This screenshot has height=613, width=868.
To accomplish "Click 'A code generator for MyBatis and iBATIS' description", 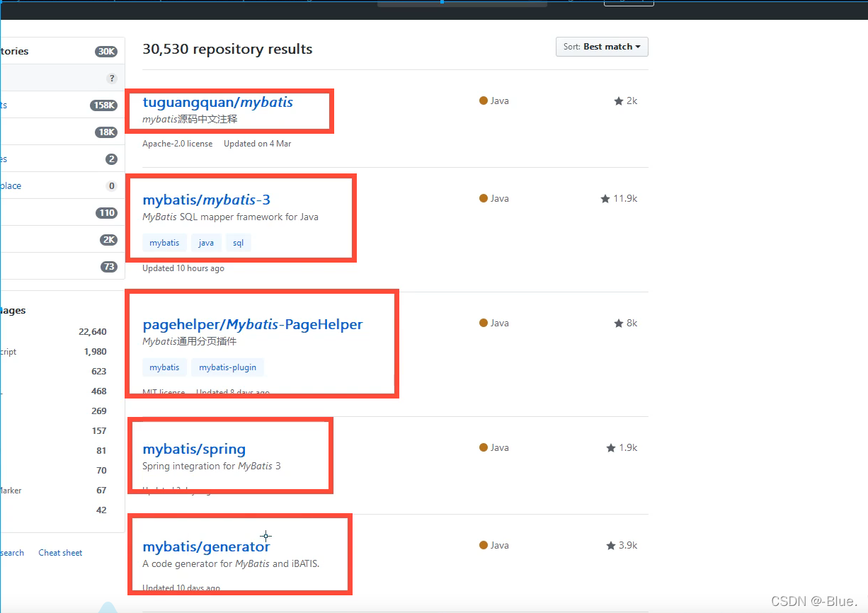I will [231, 563].
